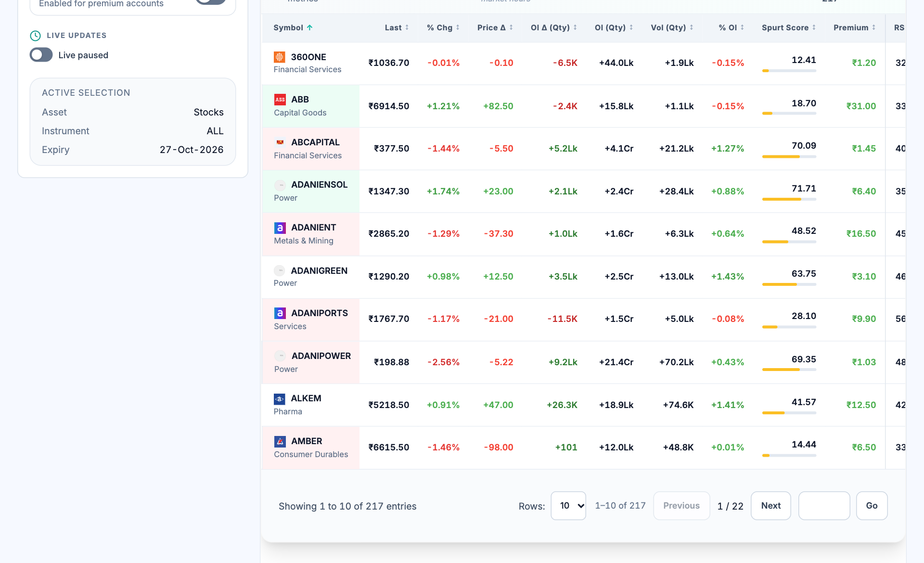Sort by Spurt Score header label
The width and height of the screenshot is (924, 563).
tap(785, 27)
